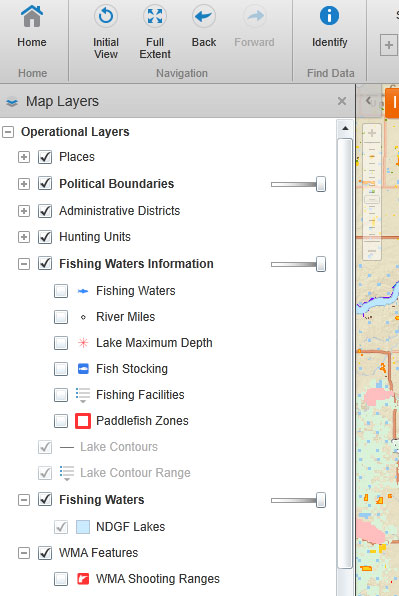Collapse the WMA Features node
The width and height of the screenshot is (399, 596).
point(24,553)
